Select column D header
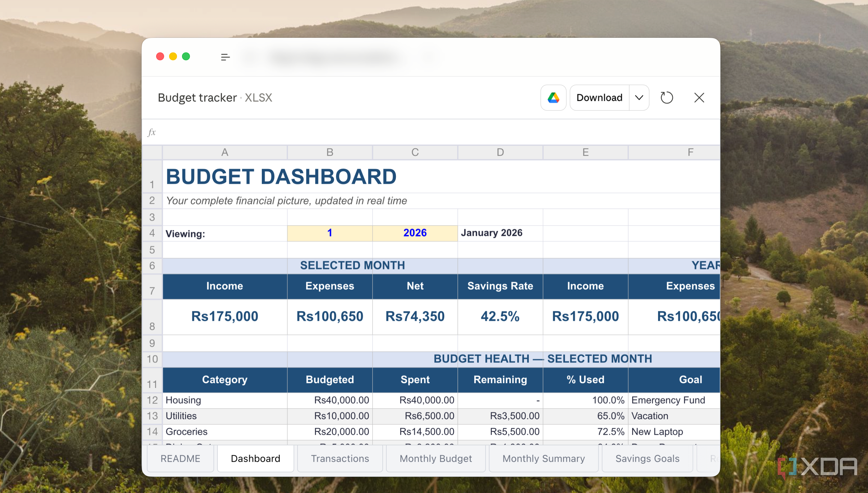Screen dimensions: 868x493 click(x=500, y=152)
